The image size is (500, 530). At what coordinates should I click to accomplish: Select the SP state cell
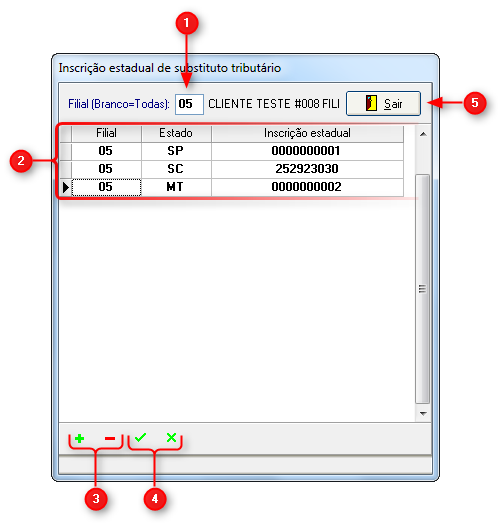point(176,151)
